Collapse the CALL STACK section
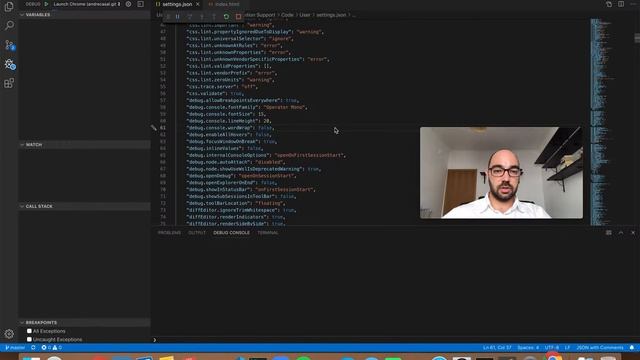640x360 pixels. click(84, 207)
